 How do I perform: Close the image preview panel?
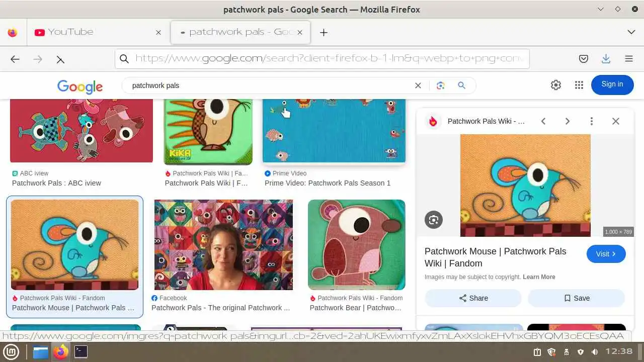click(616, 121)
